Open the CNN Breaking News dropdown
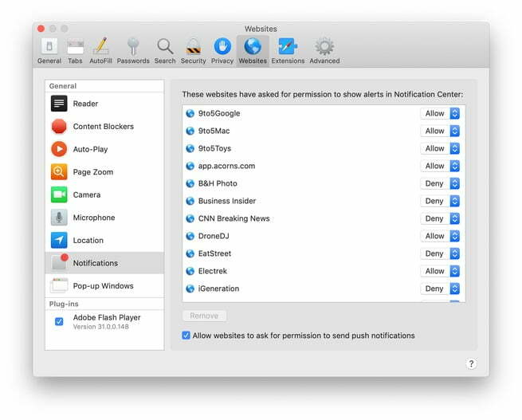This screenshot has width=522, height=420. click(x=440, y=218)
